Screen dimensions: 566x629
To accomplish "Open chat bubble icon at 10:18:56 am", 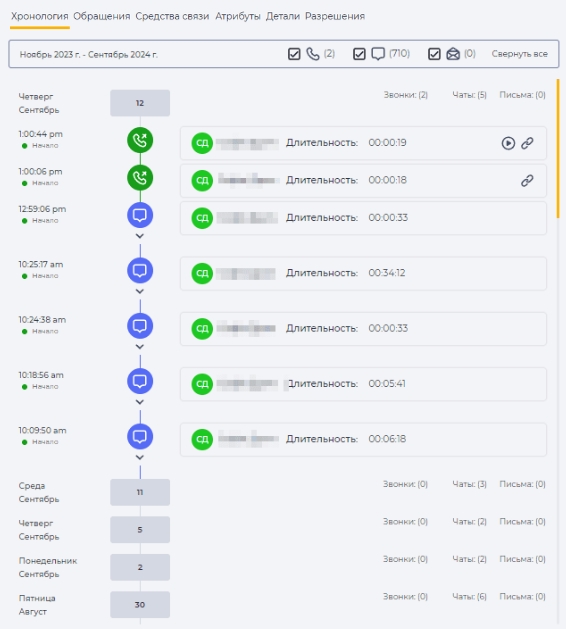I will tap(140, 381).
